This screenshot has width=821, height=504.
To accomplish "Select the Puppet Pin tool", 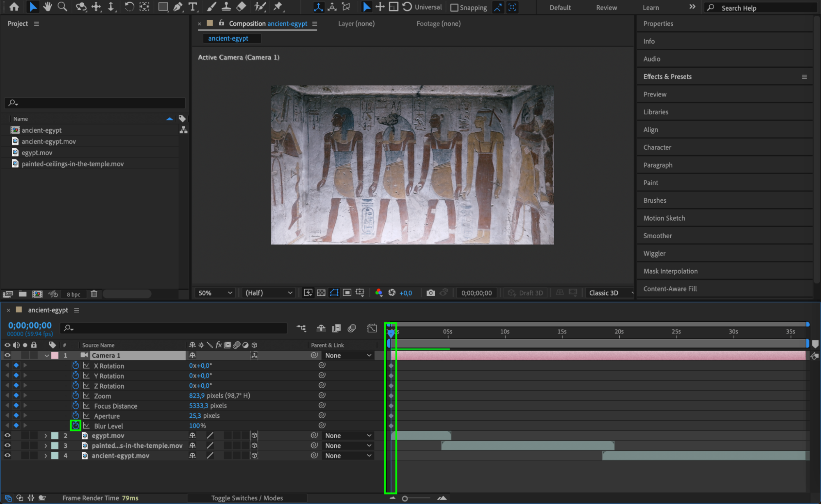I will tap(278, 7).
